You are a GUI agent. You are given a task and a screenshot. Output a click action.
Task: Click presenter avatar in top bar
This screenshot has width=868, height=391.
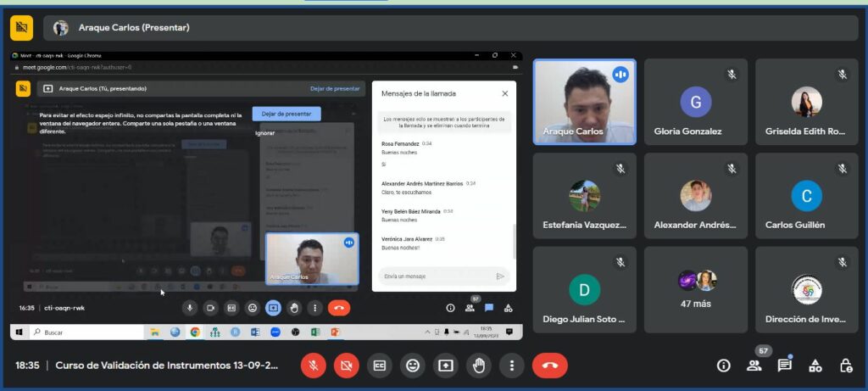[x=61, y=28]
